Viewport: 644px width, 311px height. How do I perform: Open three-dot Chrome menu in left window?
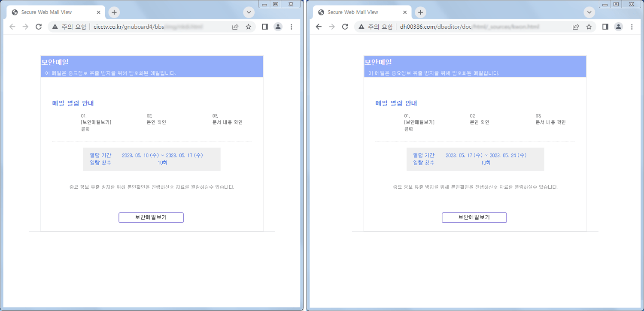291,27
